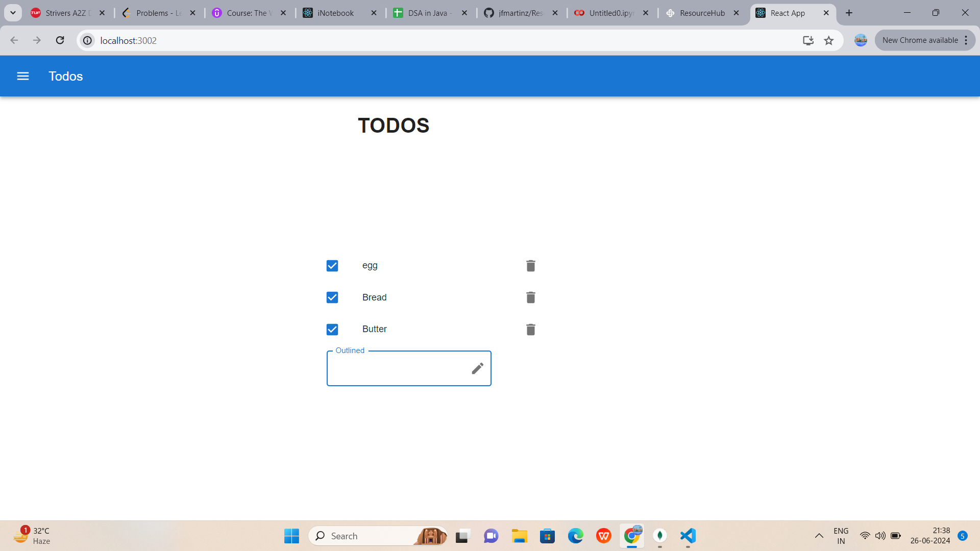Switch to the ResourceHub tab
The width and height of the screenshot is (980, 551).
coord(702,13)
